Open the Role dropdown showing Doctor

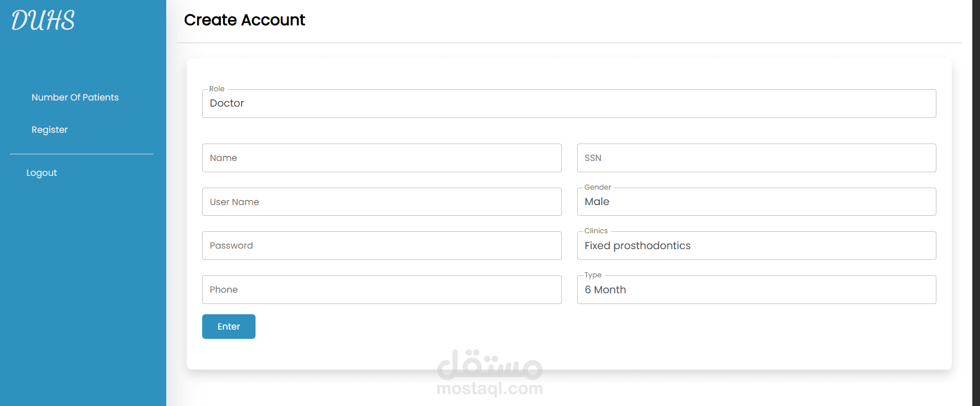click(569, 104)
